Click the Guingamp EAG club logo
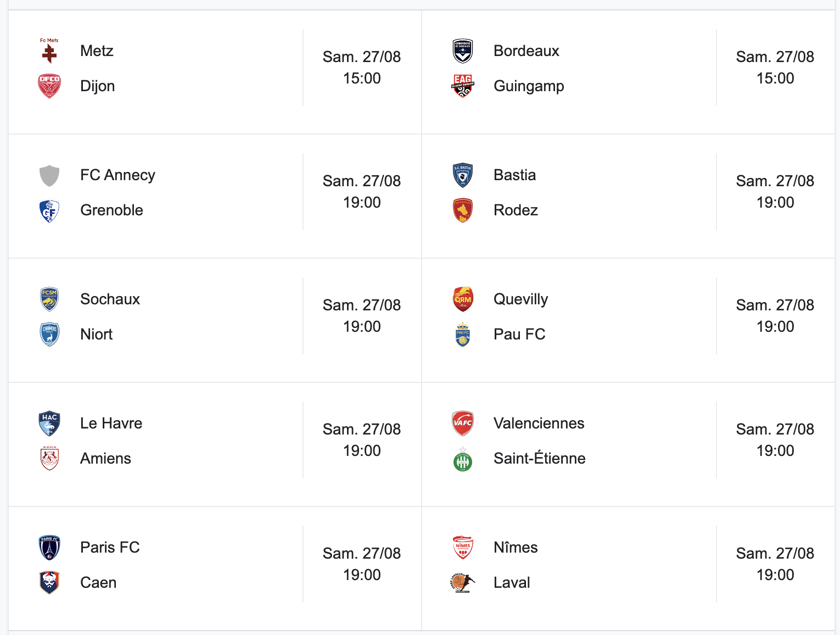The image size is (840, 635). (x=463, y=86)
